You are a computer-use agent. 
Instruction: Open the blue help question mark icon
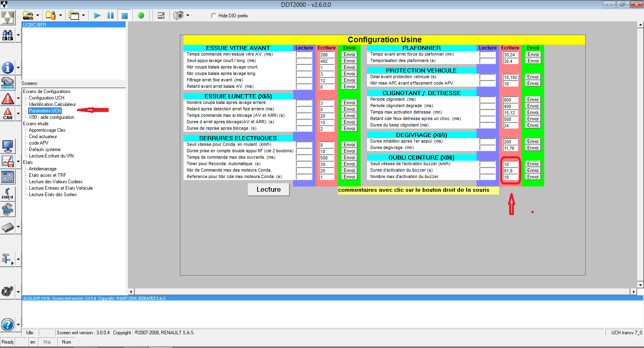click(8, 324)
